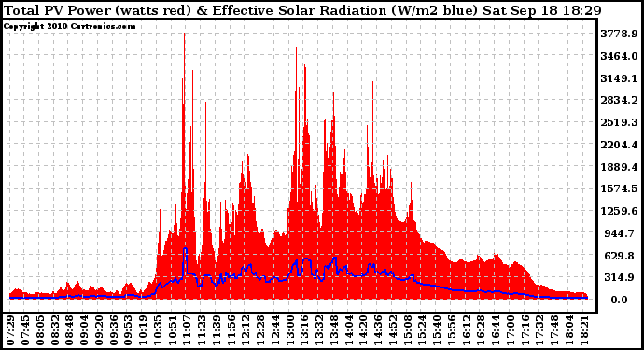
Task: Select the time label 15:40
Action: pos(437,330)
